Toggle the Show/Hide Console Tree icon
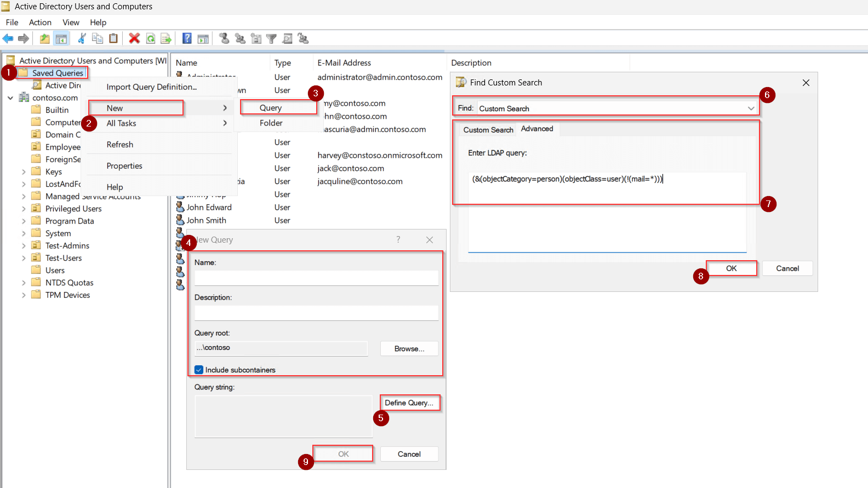 click(61, 38)
